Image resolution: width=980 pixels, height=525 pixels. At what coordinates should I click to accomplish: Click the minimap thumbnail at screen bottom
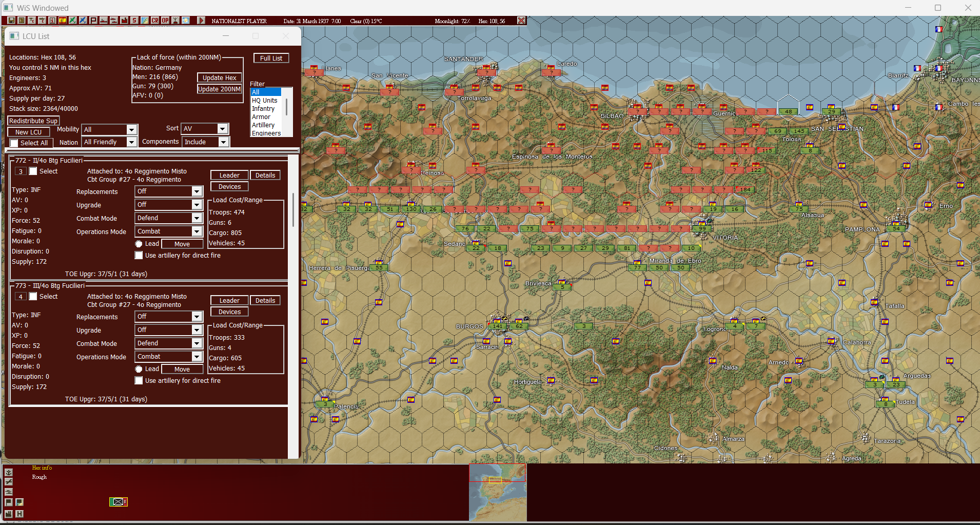coord(497,492)
